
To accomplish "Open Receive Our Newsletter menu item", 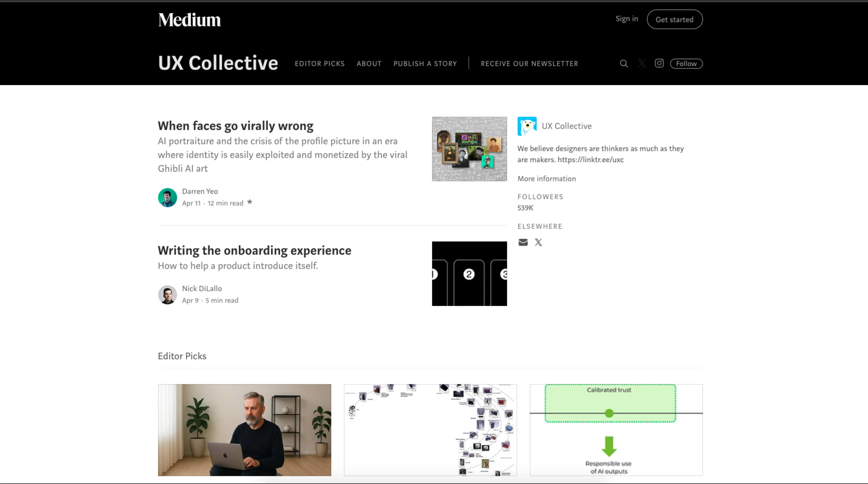I will (529, 63).
